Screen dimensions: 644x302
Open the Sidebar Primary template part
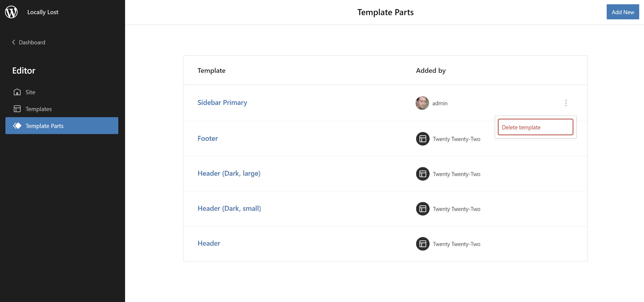point(222,103)
